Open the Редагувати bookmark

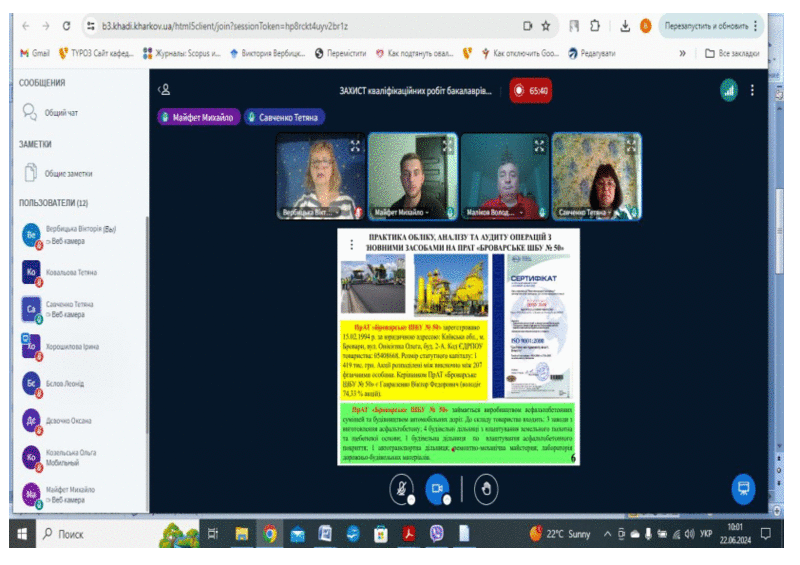tap(592, 53)
